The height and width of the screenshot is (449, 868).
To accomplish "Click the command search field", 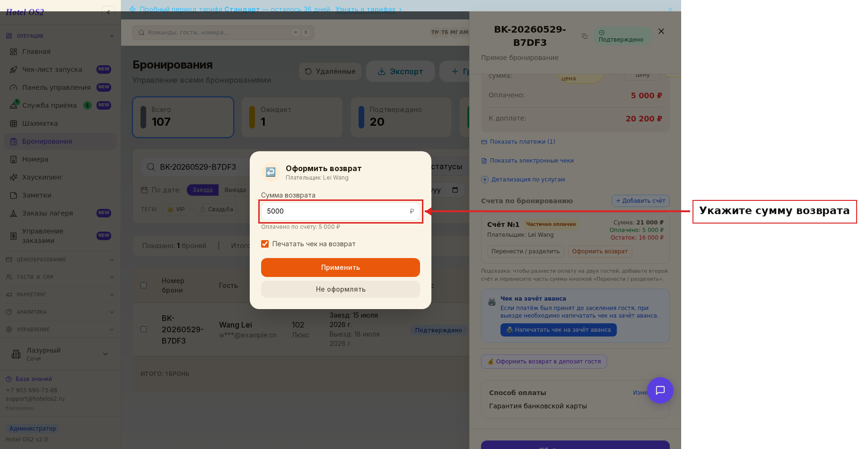I will [223, 33].
